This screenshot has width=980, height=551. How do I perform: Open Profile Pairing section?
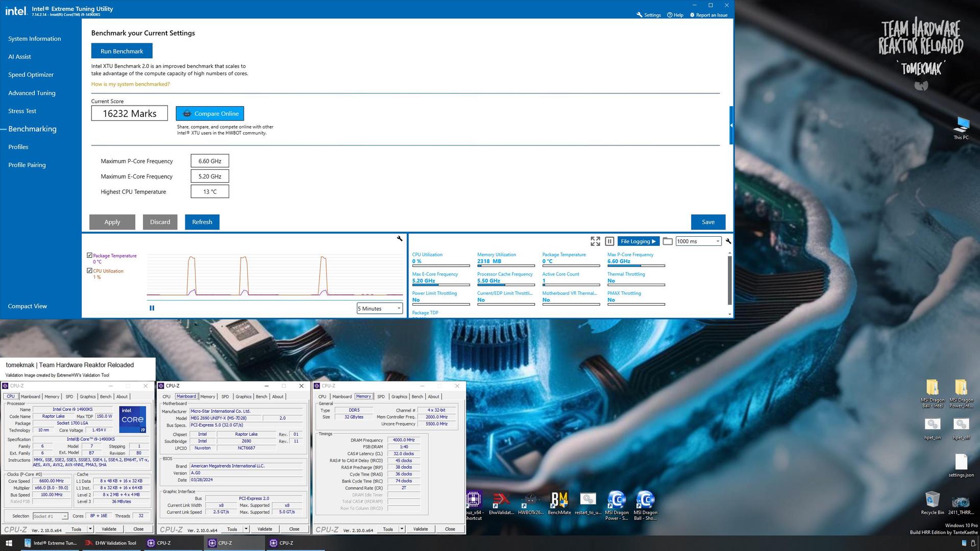(x=27, y=165)
